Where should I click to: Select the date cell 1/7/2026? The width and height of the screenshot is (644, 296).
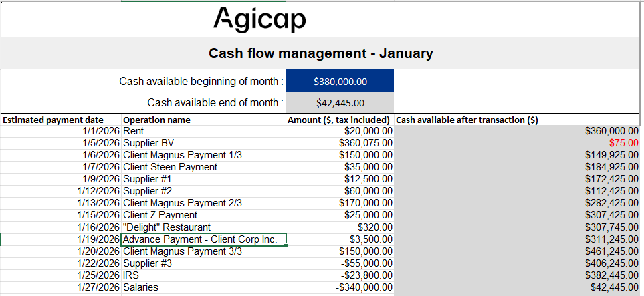pos(62,167)
